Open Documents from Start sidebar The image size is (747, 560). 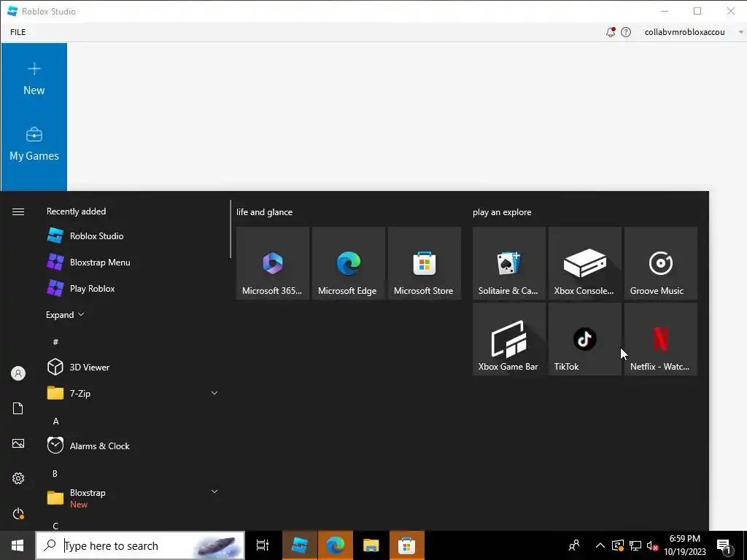18,408
